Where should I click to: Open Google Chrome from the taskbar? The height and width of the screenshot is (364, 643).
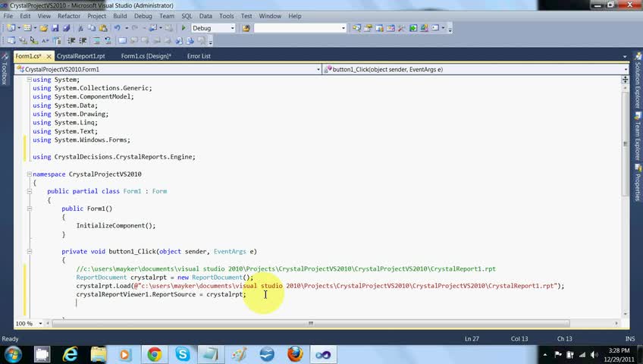[x=155, y=354]
